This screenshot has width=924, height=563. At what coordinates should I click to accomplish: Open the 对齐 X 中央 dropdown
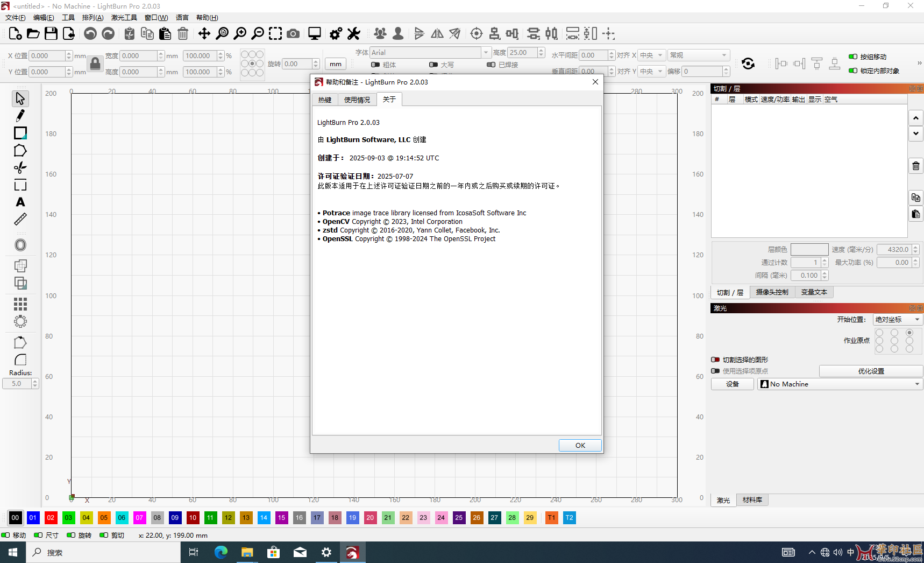pyautogui.click(x=652, y=55)
